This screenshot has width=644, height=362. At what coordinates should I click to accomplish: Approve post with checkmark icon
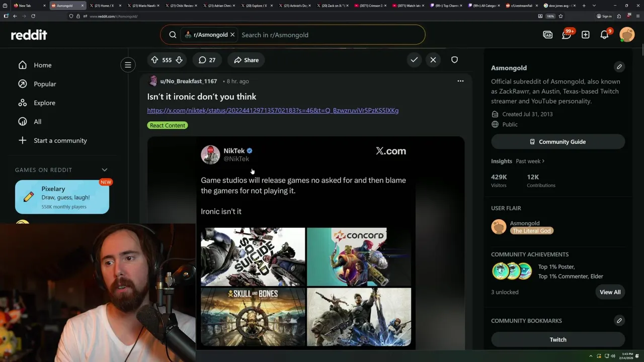(x=414, y=60)
